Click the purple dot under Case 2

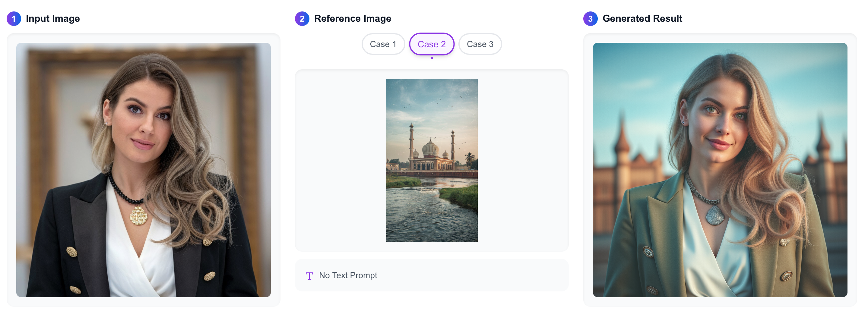432,58
